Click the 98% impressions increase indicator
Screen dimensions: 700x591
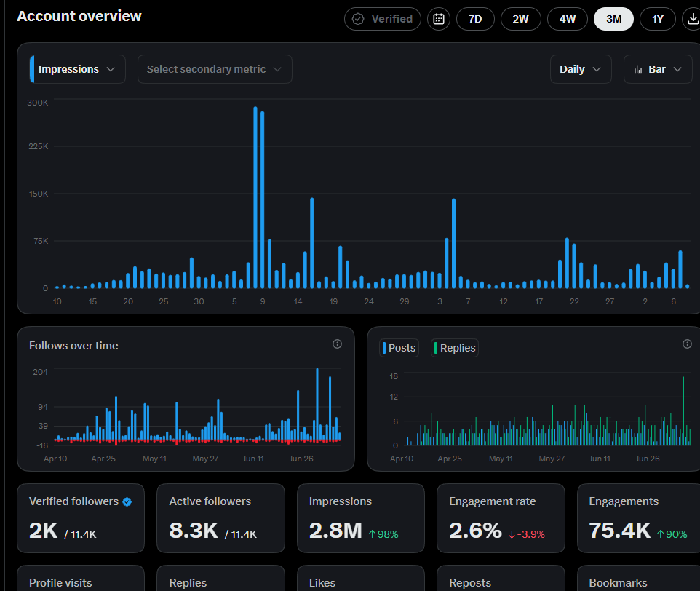(383, 534)
